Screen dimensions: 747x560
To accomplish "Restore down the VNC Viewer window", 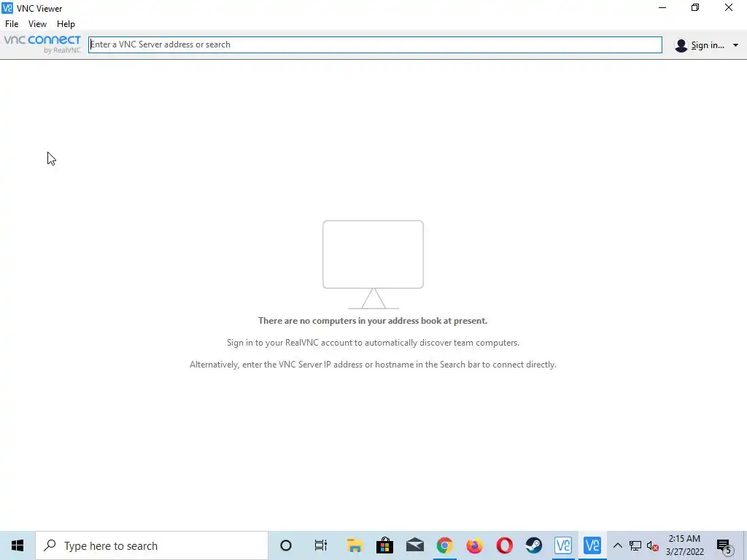I will (x=695, y=8).
